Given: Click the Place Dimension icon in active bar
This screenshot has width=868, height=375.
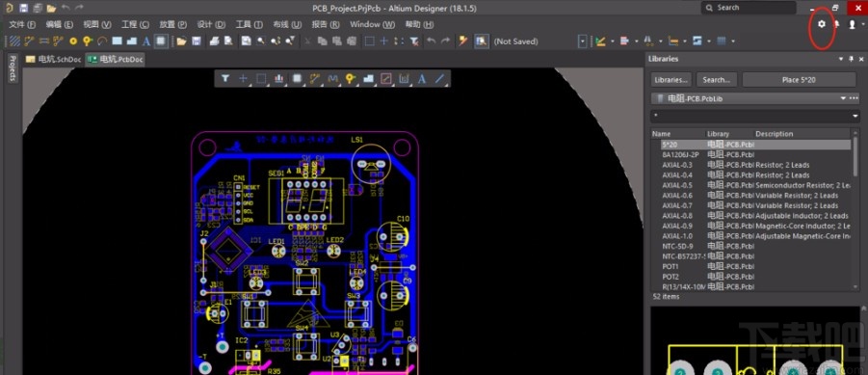Looking at the screenshot, I should tap(404, 79).
